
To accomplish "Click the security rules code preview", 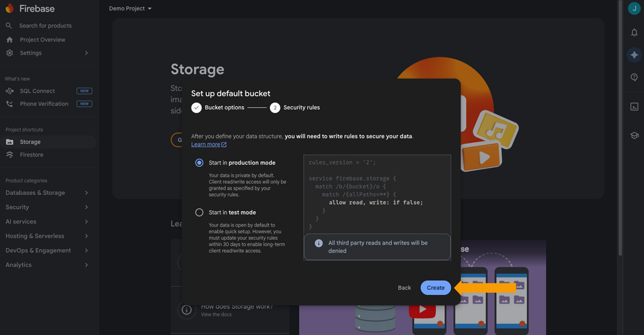I will click(377, 194).
